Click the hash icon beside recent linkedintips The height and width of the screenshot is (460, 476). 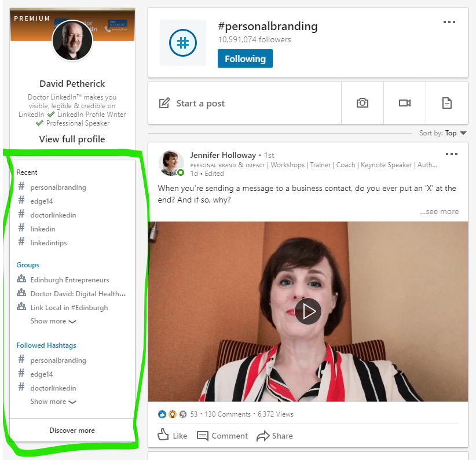click(21, 241)
